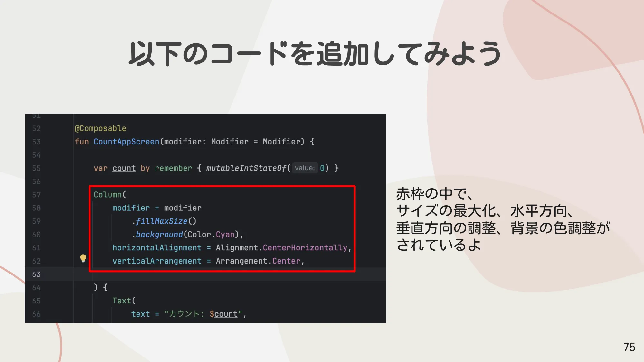Click inside the red highlighted box

(x=222, y=228)
